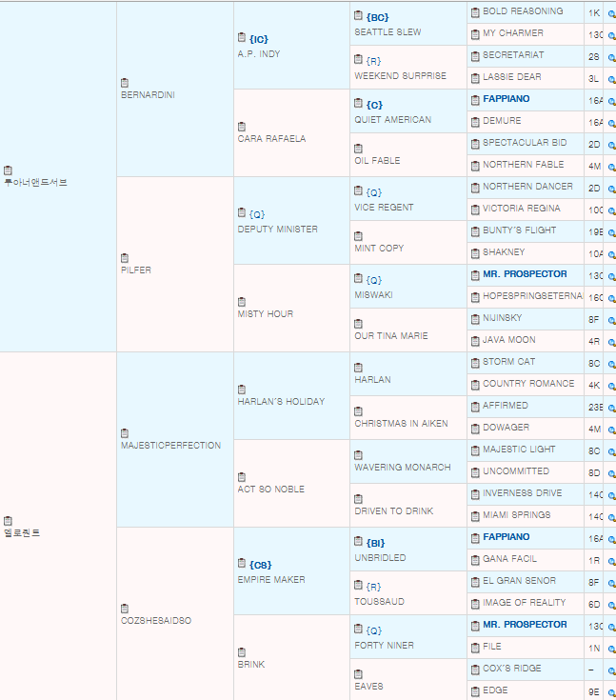Click the AFFIRMED entry
The height and width of the screenshot is (700, 616).
click(506, 406)
